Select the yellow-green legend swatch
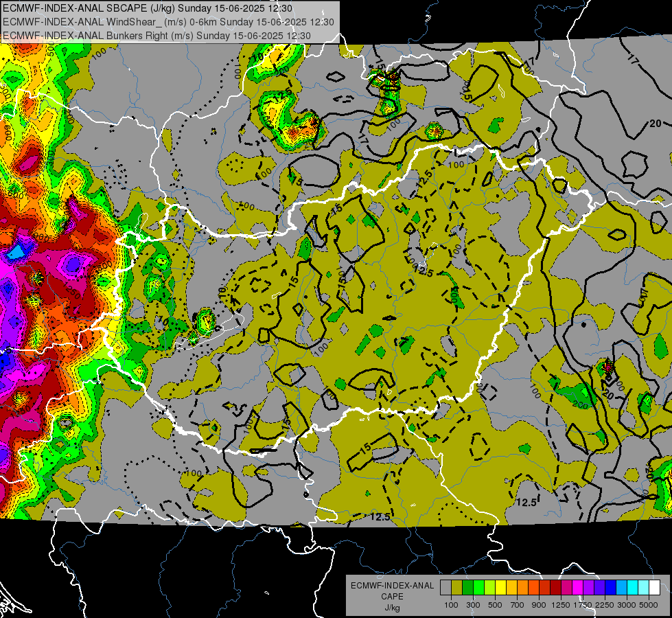 coord(489,588)
